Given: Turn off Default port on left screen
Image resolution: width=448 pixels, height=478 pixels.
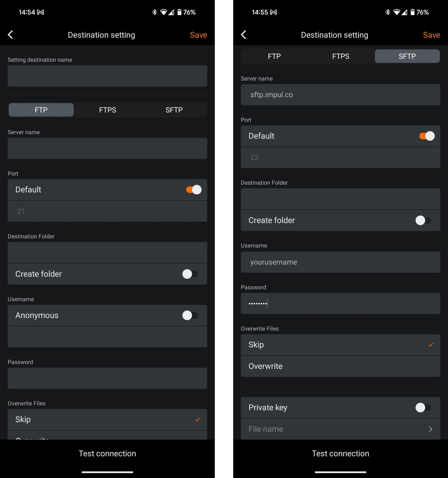Looking at the screenshot, I should coord(194,190).
